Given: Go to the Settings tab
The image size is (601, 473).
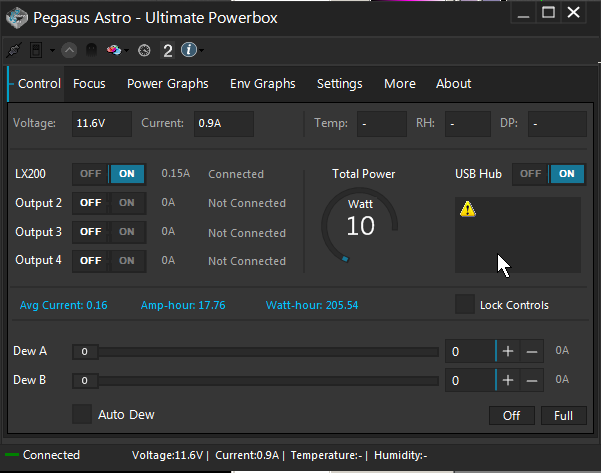Looking at the screenshot, I should click(339, 84).
